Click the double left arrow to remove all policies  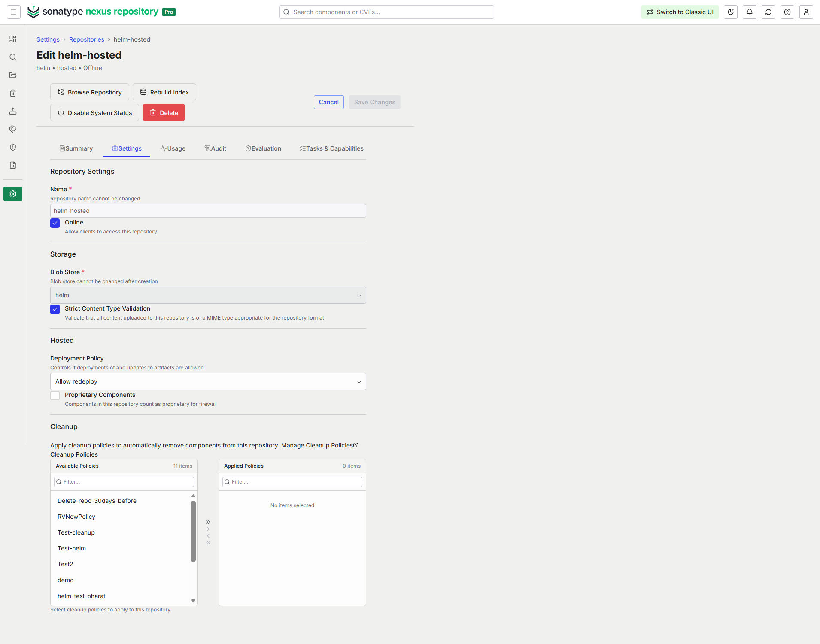click(x=208, y=543)
